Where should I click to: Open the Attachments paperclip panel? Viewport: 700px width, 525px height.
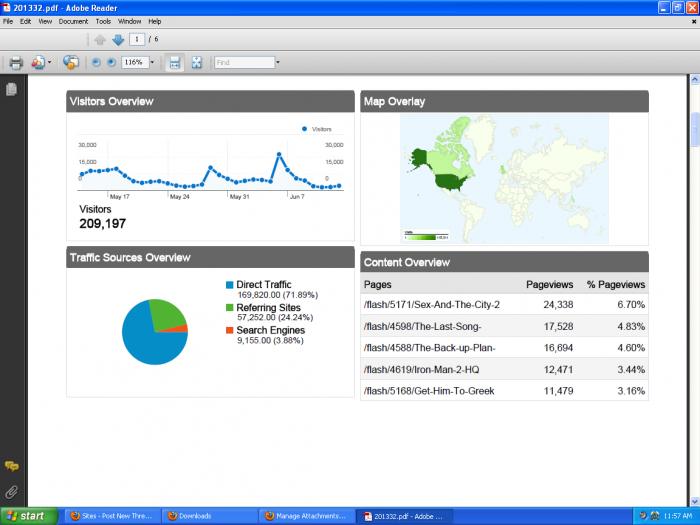[x=12, y=491]
